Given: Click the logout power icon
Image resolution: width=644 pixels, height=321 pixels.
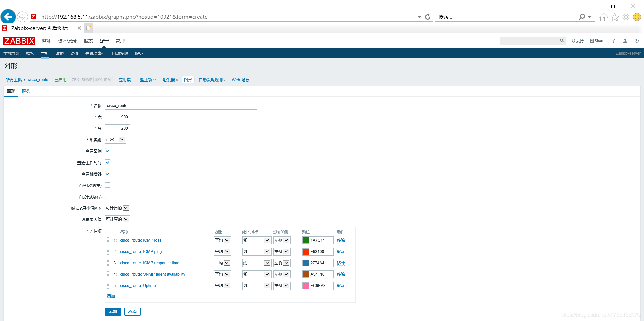Looking at the screenshot, I should click(637, 41).
